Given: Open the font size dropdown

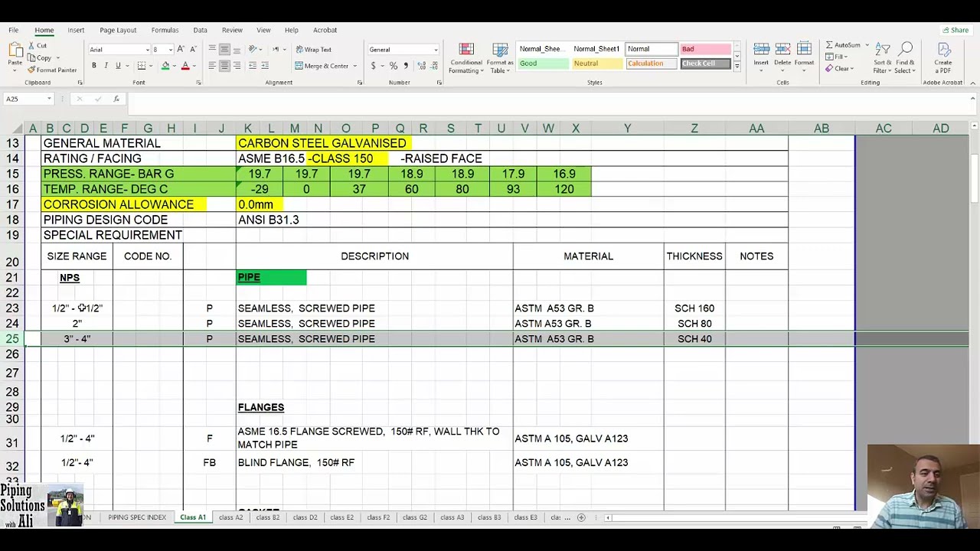Looking at the screenshot, I should (x=170, y=50).
